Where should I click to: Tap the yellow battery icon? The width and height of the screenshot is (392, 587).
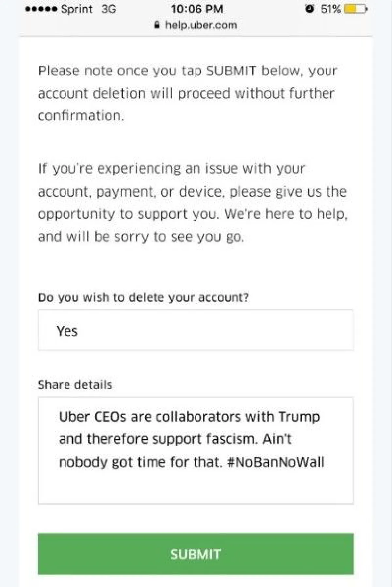(355, 9)
